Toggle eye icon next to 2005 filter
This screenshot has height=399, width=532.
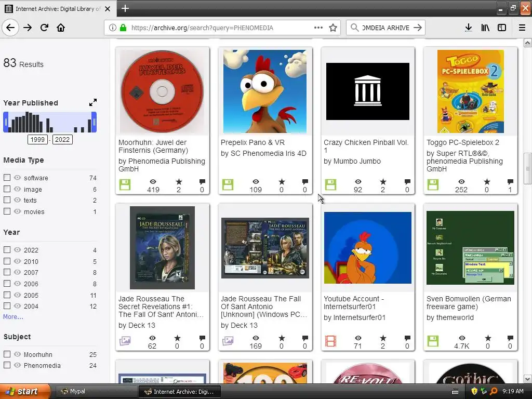tap(17, 295)
